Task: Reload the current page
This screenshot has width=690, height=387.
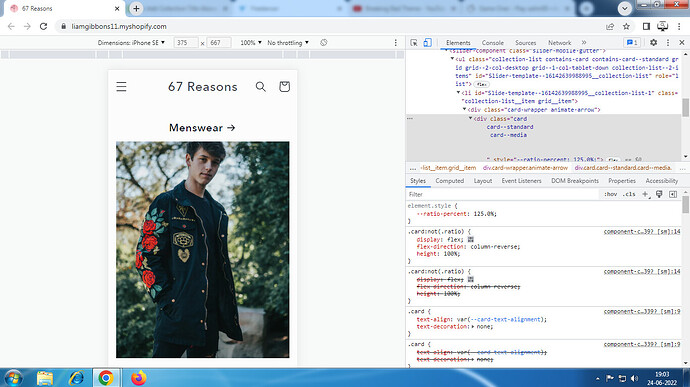Action: 43,26
